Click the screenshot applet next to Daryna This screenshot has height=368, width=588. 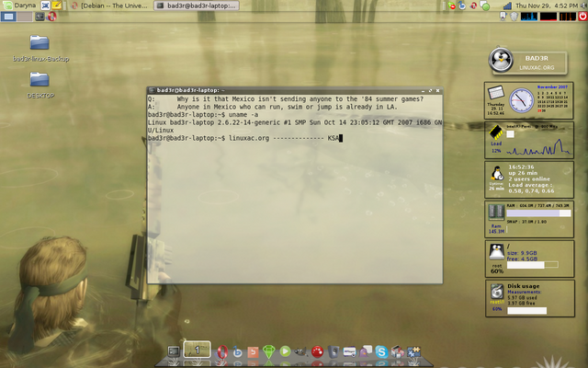(45, 6)
